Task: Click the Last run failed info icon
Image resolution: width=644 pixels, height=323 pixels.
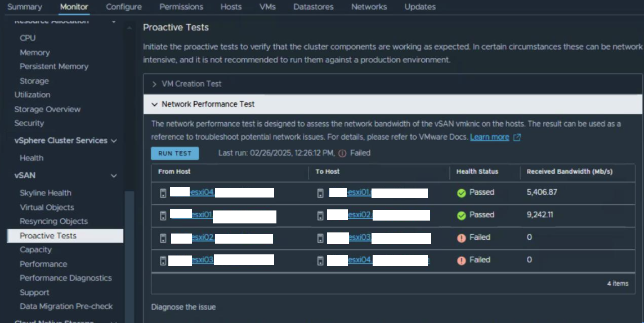Action: click(x=342, y=153)
